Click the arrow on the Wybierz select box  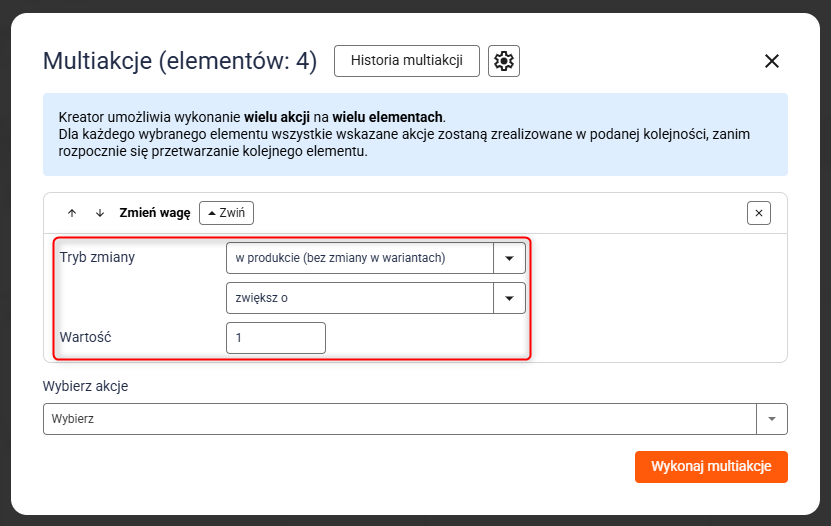tap(772, 419)
